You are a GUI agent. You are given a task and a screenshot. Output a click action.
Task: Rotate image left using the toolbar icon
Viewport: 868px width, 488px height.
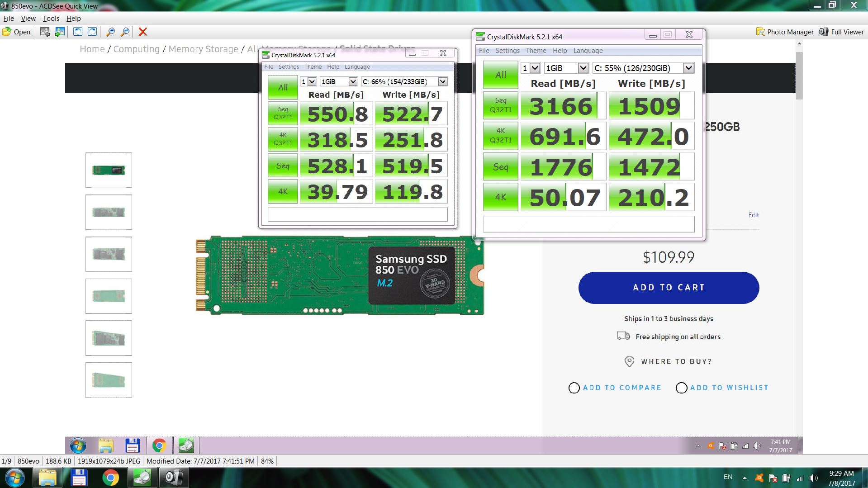click(78, 32)
